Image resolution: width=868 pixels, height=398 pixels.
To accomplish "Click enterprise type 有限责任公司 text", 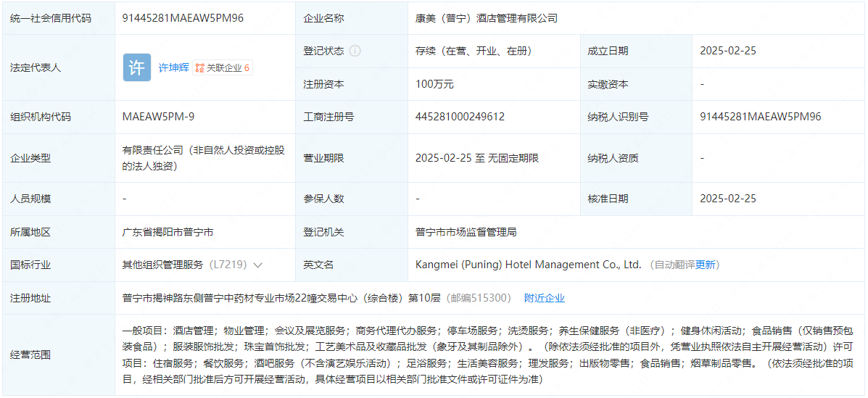I will point(204,158).
